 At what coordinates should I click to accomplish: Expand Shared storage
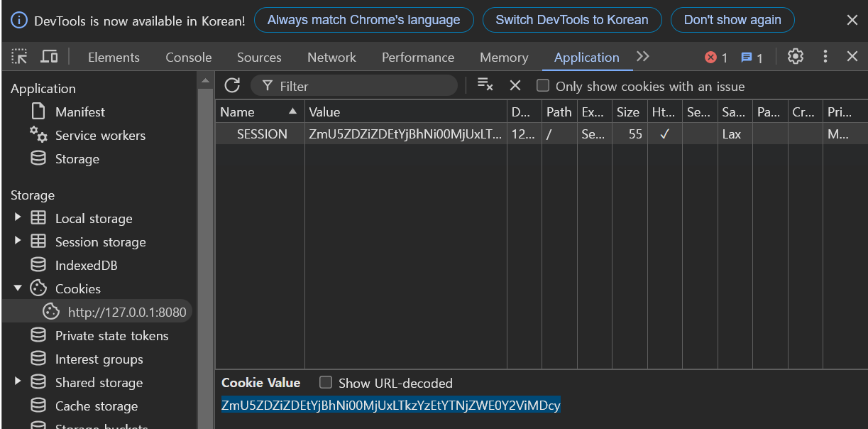click(x=17, y=382)
